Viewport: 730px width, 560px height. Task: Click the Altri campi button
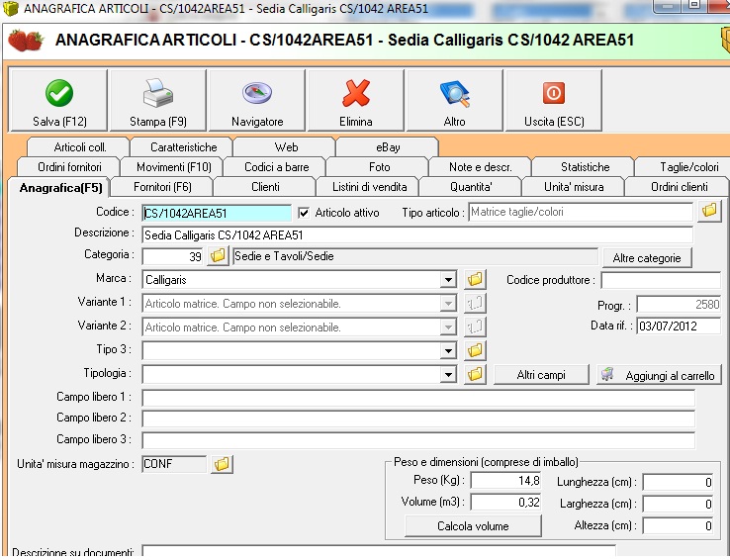coord(540,375)
